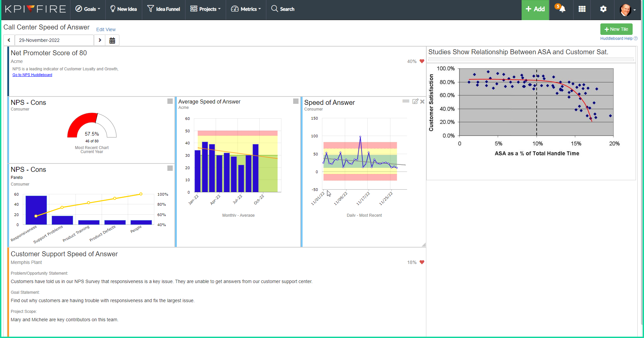
Task: Click the 29-November-2022 date field
Action: click(54, 40)
